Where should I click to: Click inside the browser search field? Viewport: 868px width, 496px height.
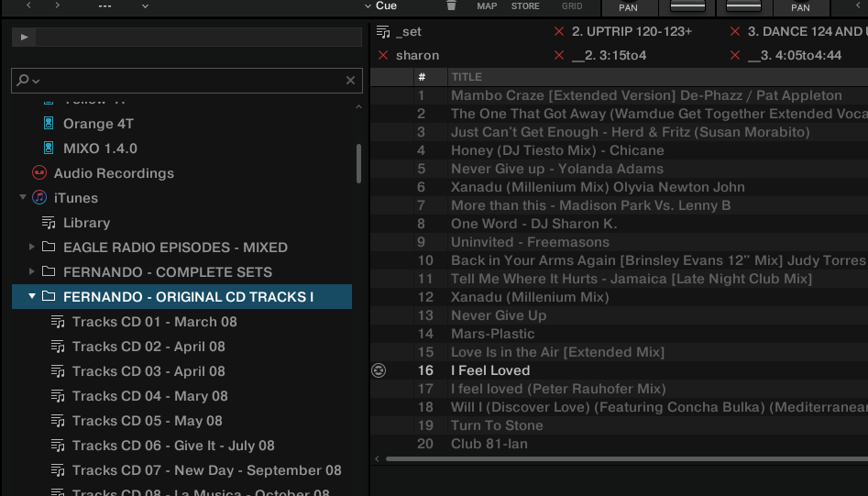pyautogui.click(x=183, y=81)
